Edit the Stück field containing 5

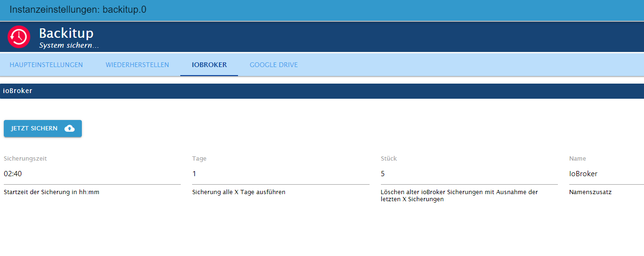469,174
